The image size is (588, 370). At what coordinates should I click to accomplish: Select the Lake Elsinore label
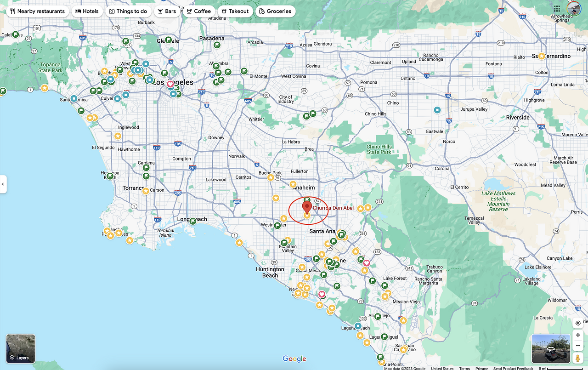539,267
